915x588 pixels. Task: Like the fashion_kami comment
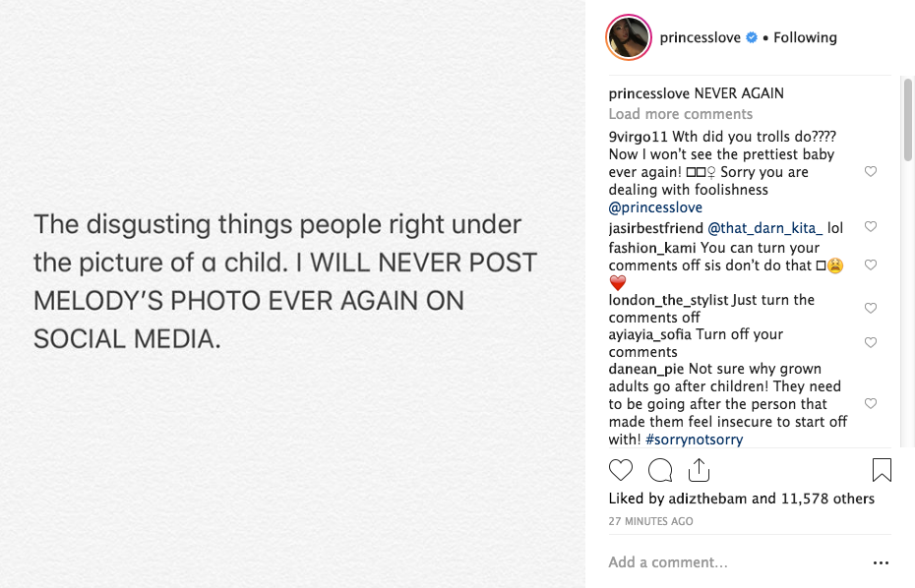tap(870, 265)
